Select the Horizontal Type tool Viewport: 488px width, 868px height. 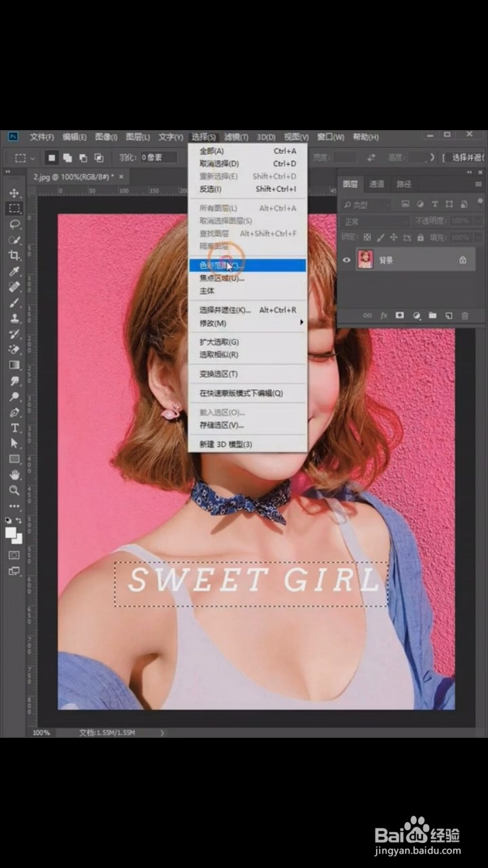pyautogui.click(x=14, y=428)
